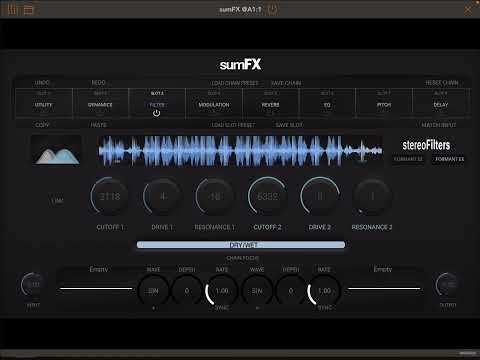Toggle Sync under the right Rate knob

pos(325,308)
